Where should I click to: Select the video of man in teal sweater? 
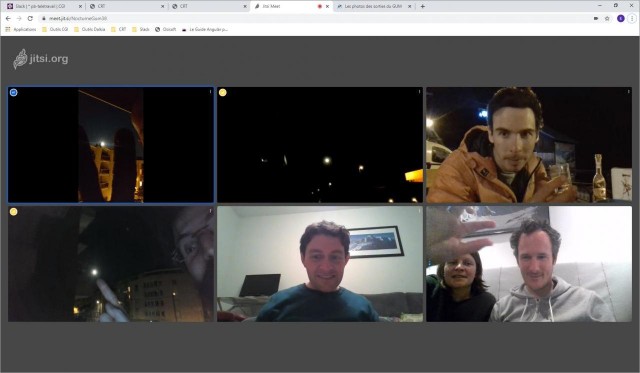click(x=320, y=264)
